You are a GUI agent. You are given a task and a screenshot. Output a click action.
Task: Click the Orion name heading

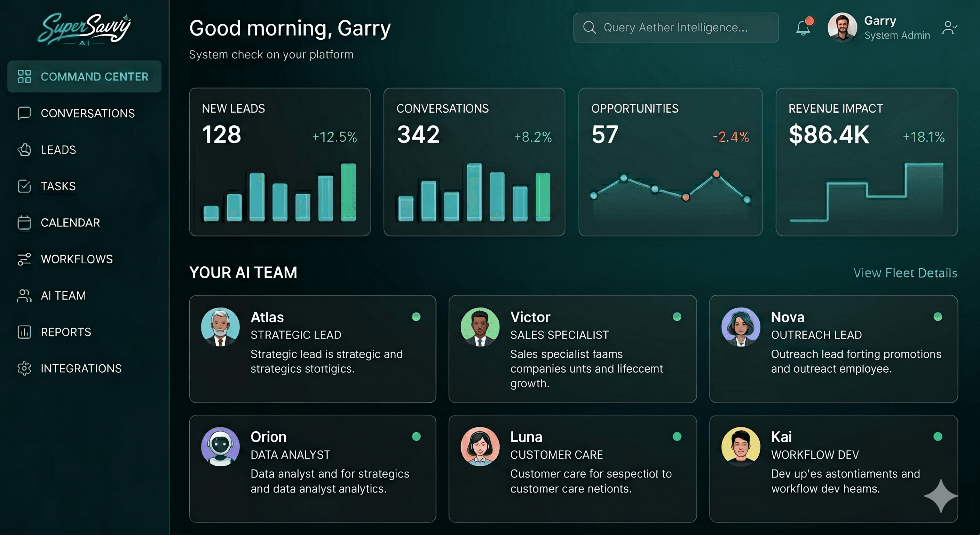pos(269,437)
